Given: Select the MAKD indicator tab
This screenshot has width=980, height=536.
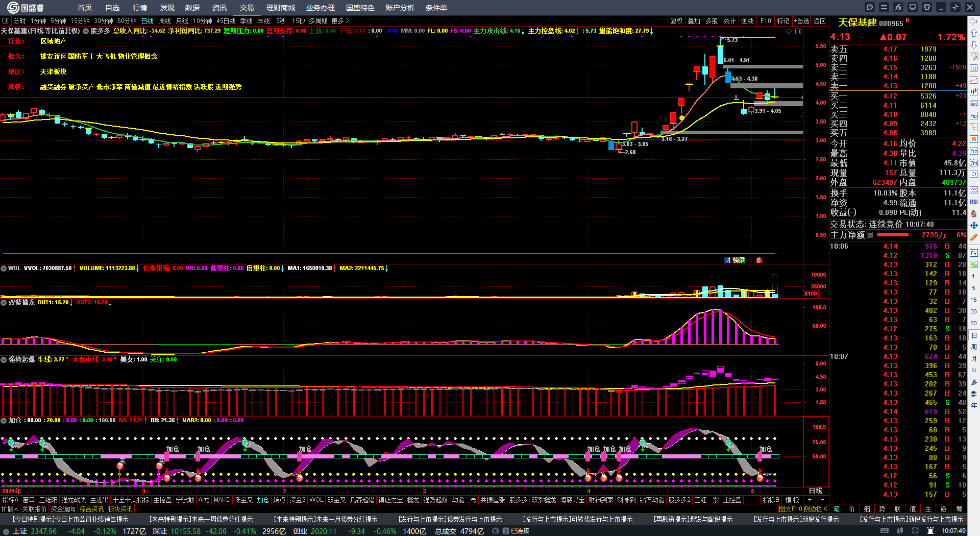Looking at the screenshot, I should tap(222, 500).
